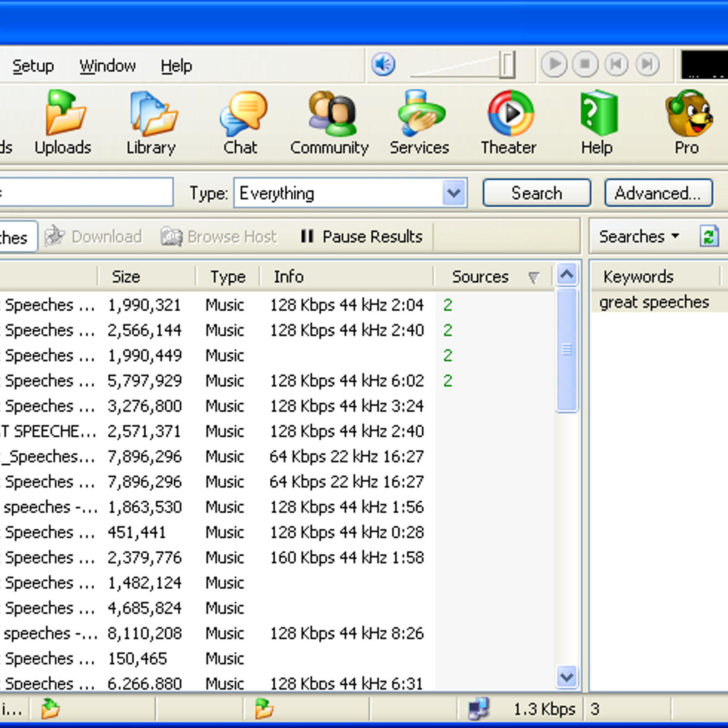The width and height of the screenshot is (728, 728).
Task: Open the Uploads section
Action: [x=63, y=123]
